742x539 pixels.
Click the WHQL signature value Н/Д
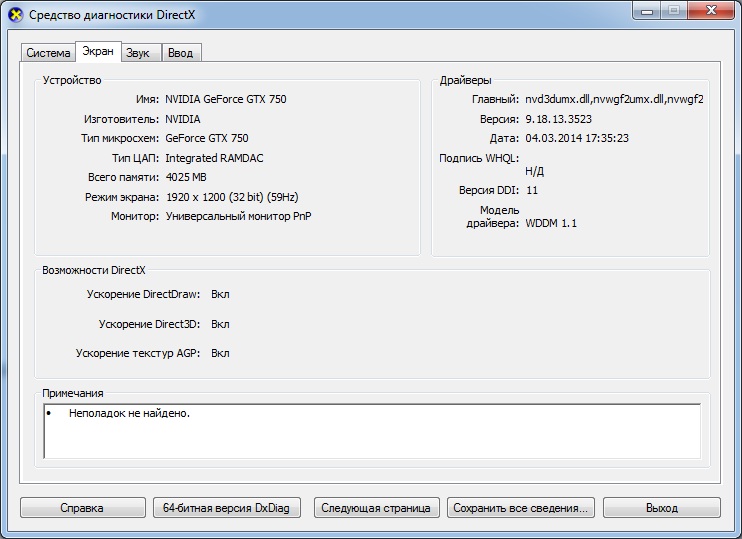pos(534,171)
